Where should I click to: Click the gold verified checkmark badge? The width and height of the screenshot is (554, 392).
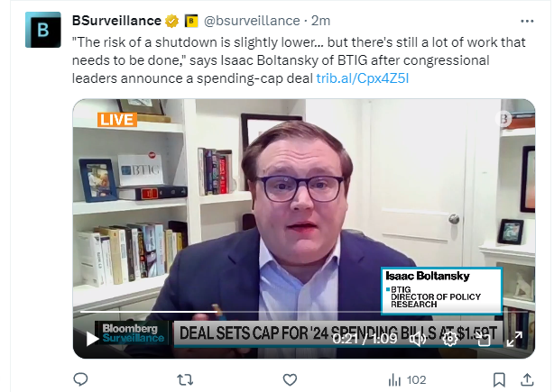(x=171, y=21)
